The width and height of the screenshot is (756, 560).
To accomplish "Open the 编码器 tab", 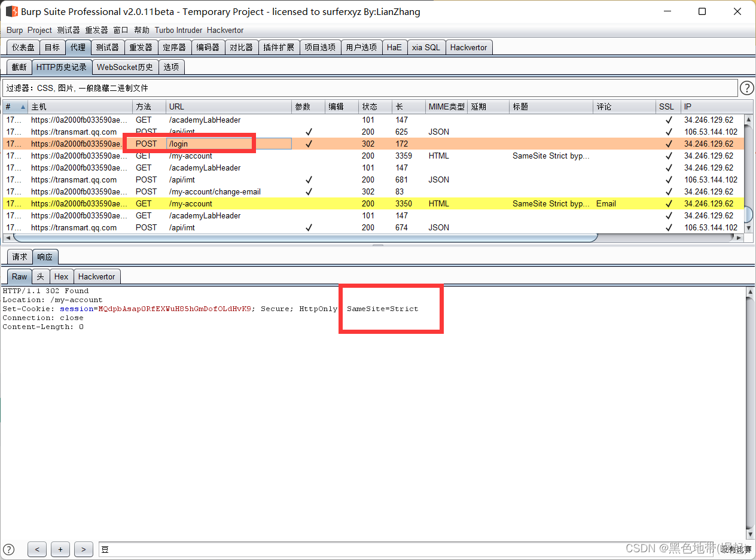I will [x=208, y=47].
